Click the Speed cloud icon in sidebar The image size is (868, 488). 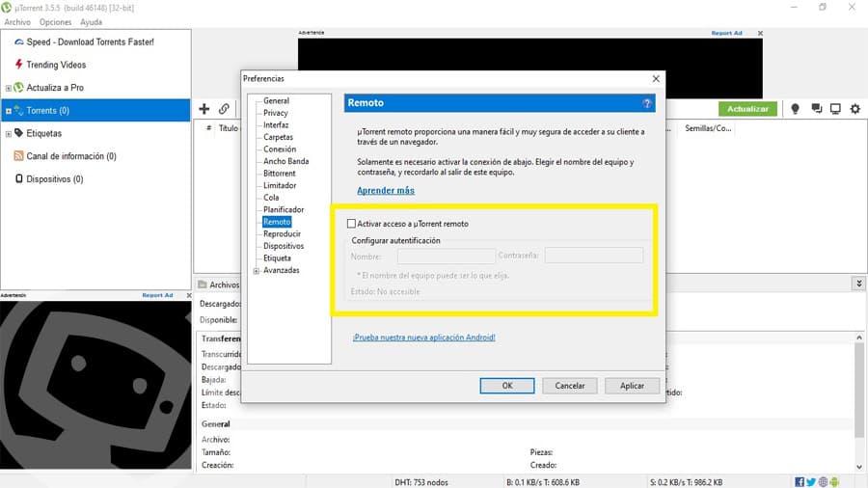click(x=19, y=42)
